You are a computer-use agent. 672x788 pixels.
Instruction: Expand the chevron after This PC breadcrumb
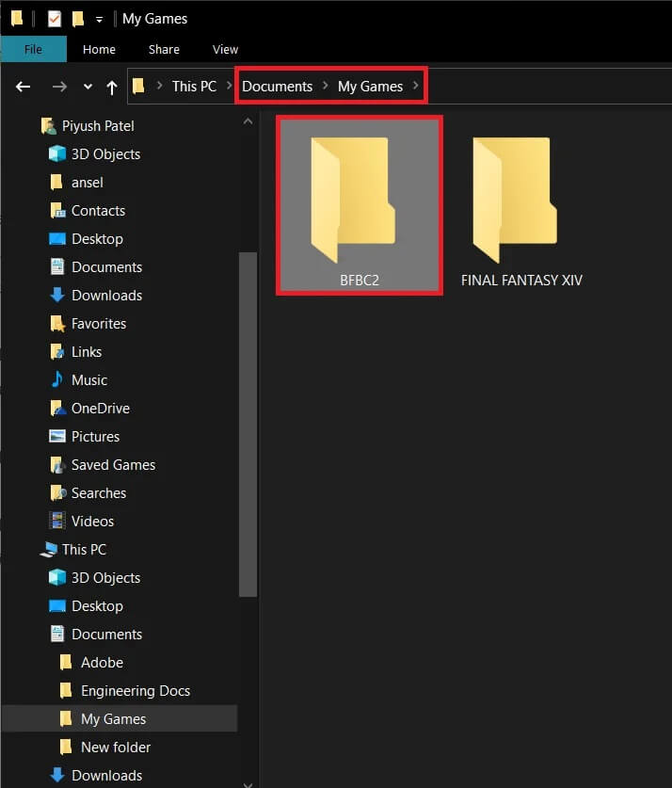[x=229, y=86]
